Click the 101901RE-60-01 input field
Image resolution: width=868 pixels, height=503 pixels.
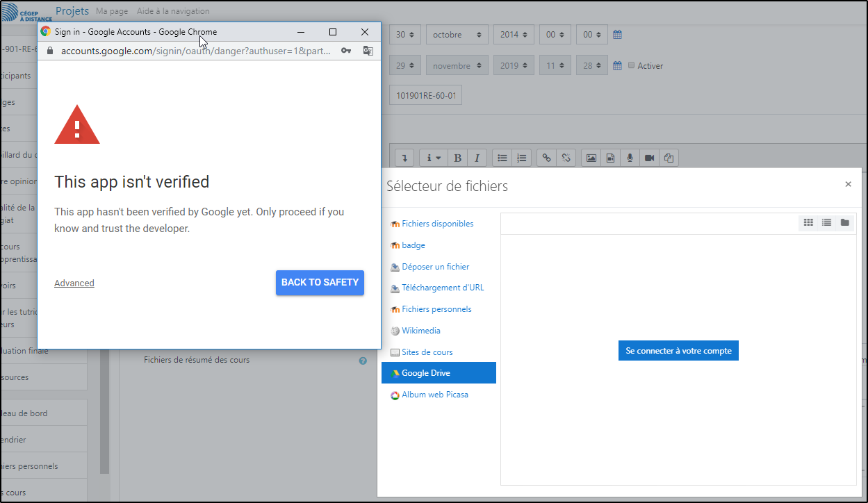pos(425,95)
